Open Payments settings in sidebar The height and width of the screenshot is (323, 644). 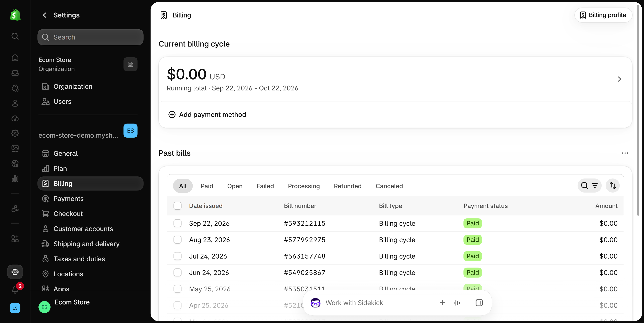pos(90,199)
